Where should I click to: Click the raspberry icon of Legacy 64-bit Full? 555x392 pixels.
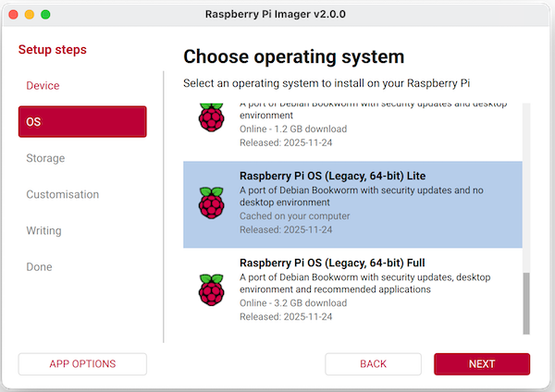tap(211, 289)
